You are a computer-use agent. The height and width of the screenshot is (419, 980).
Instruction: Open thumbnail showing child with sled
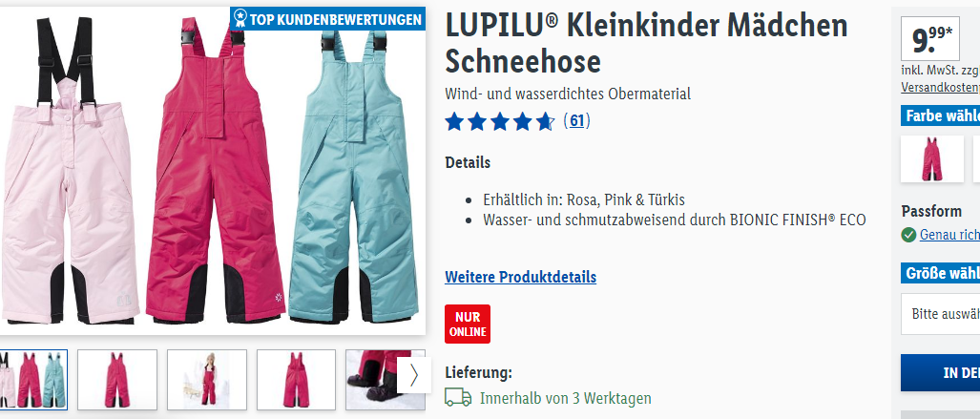click(x=207, y=380)
